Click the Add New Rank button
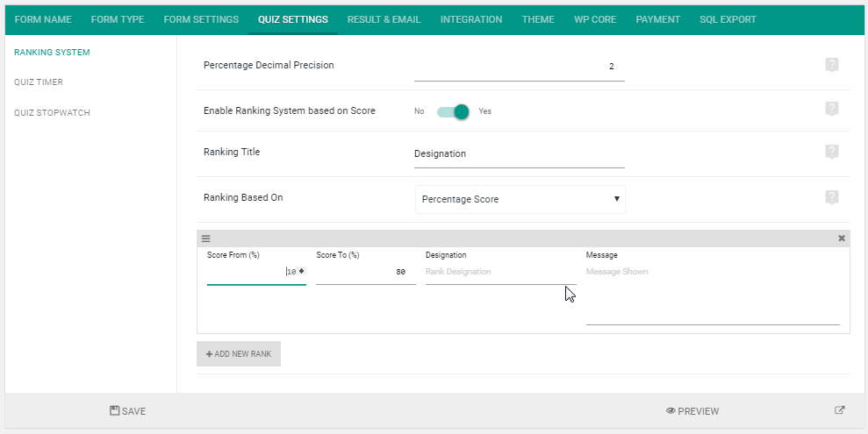The image size is (868, 434). [x=239, y=354]
